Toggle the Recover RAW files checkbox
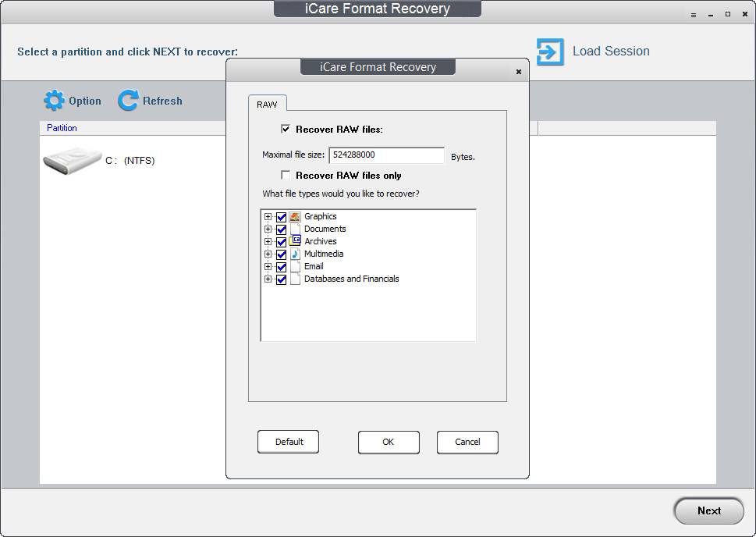Image resolution: width=756 pixels, height=537 pixels. (286, 129)
